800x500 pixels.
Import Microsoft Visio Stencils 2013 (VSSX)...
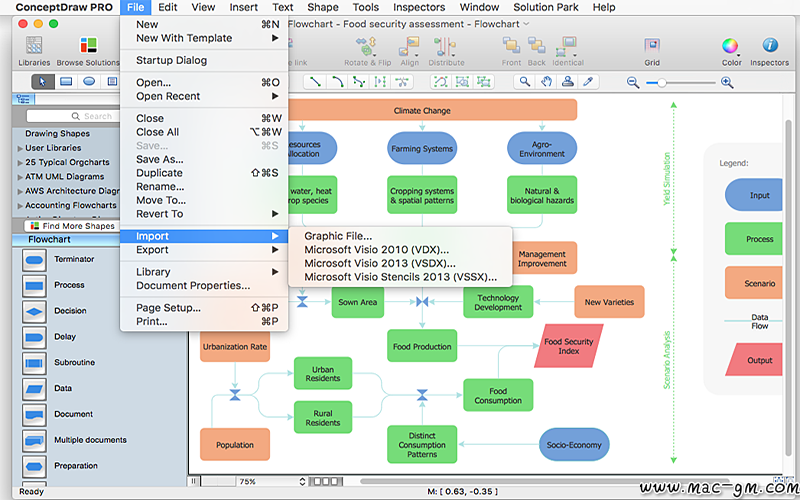coord(400,277)
